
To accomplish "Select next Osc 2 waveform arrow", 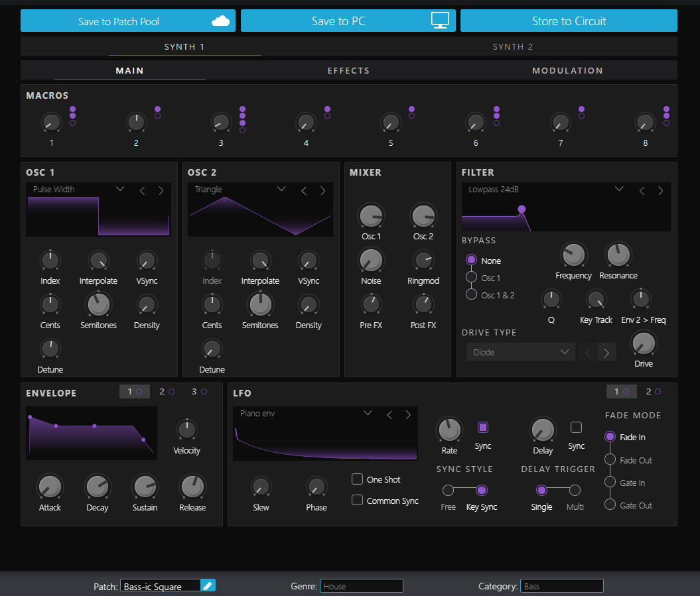I will pyautogui.click(x=322, y=191).
